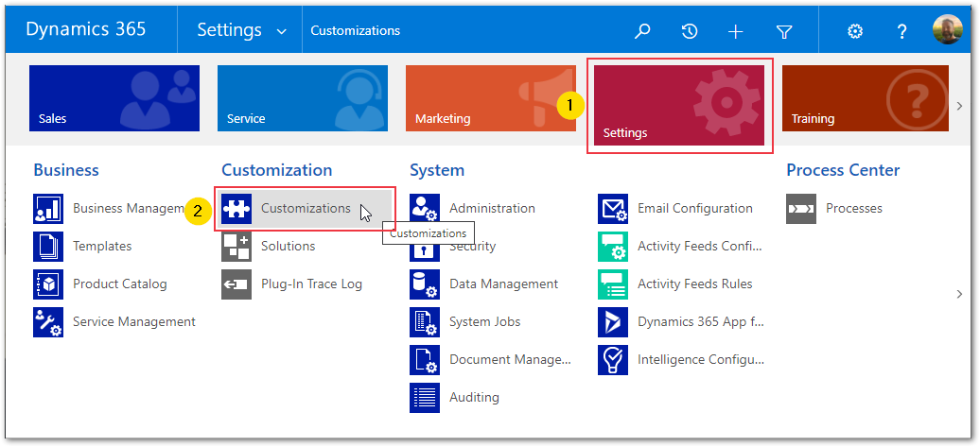Click the Activity Feeds Rules icon
This screenshot has height=447, width=980.
point(613,284)
